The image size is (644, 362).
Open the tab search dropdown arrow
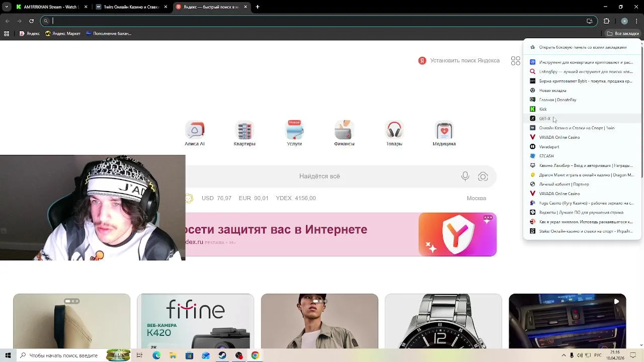7,7
